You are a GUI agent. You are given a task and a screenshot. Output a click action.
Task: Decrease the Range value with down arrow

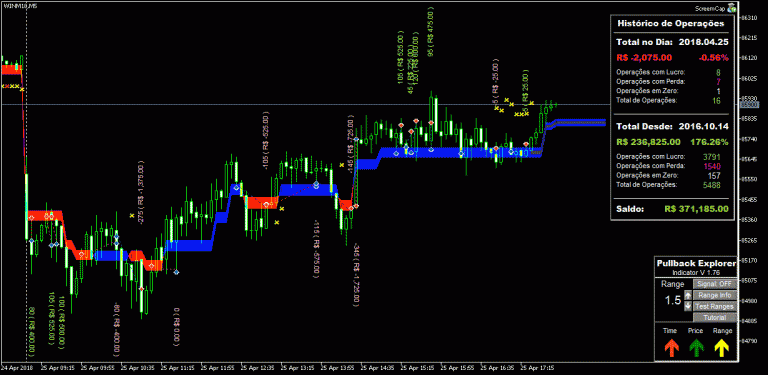click(688, 306)
